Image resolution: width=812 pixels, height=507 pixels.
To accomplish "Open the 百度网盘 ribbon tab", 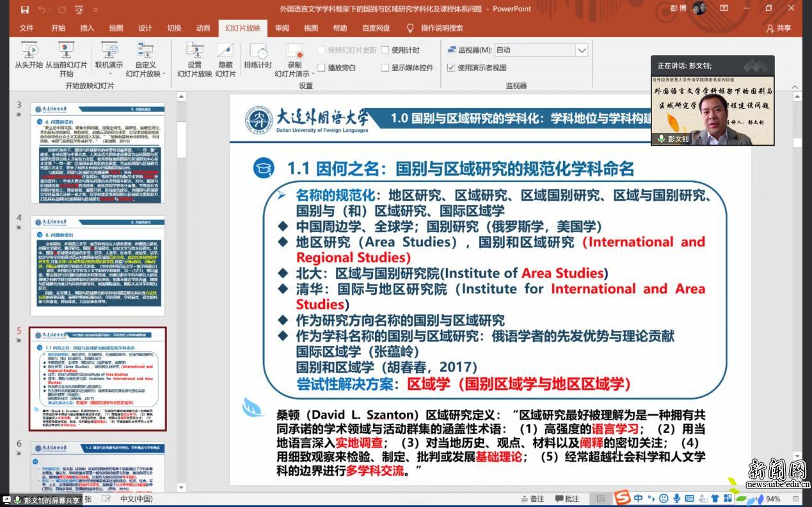I will coord(376,28).
